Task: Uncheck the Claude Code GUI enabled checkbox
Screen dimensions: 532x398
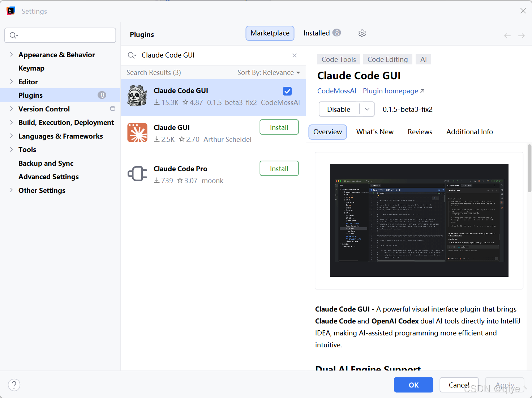Action: pyautogui.click(x=287, y=91)
